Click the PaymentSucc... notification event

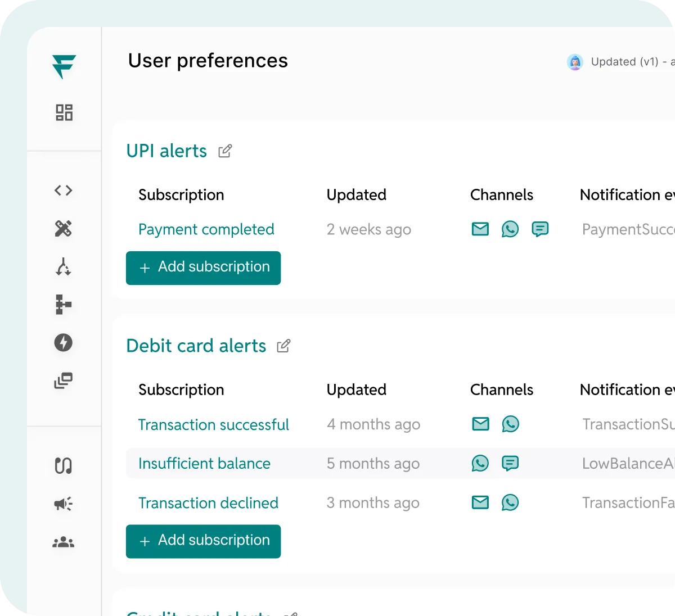pos(628,229)
